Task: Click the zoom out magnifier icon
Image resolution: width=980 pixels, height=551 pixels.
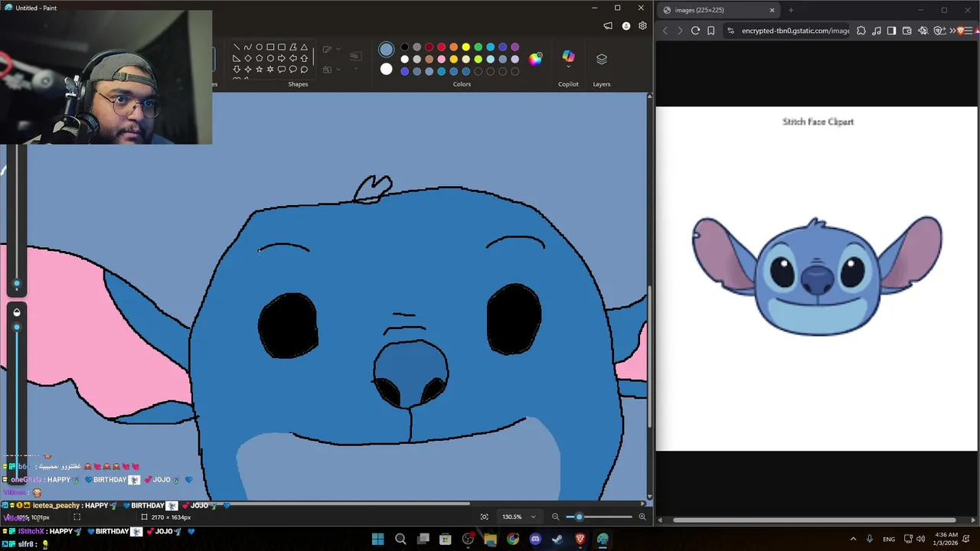Action: (555, 517)
